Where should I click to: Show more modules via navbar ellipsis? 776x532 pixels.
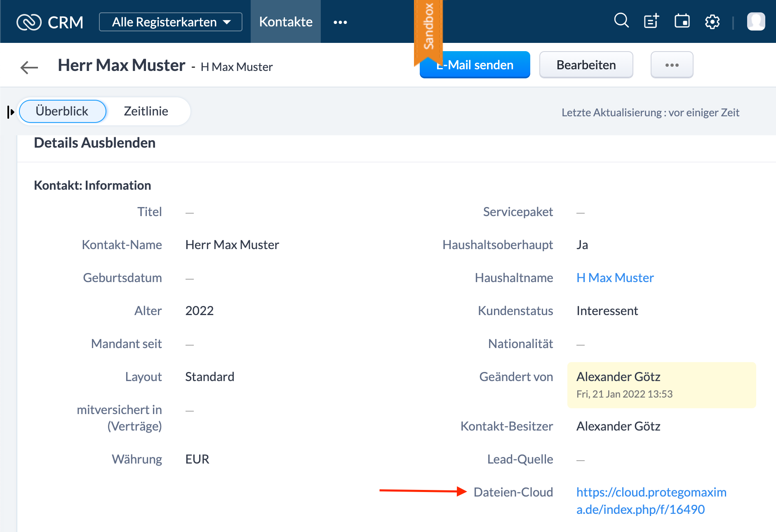[340, 22]
